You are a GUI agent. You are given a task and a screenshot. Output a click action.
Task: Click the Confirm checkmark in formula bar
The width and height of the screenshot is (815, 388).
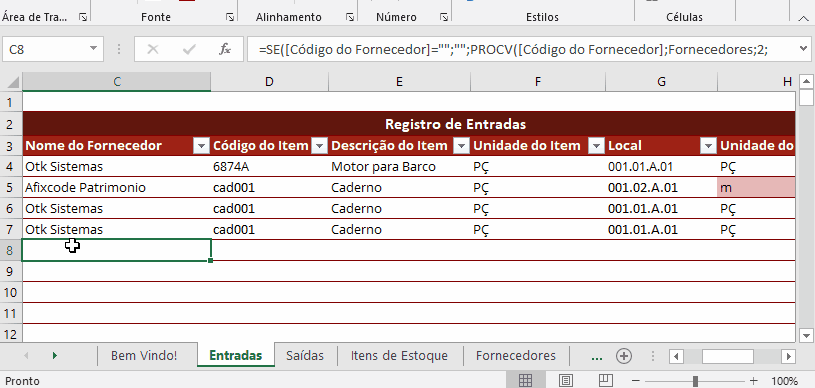tap(189, 49)
